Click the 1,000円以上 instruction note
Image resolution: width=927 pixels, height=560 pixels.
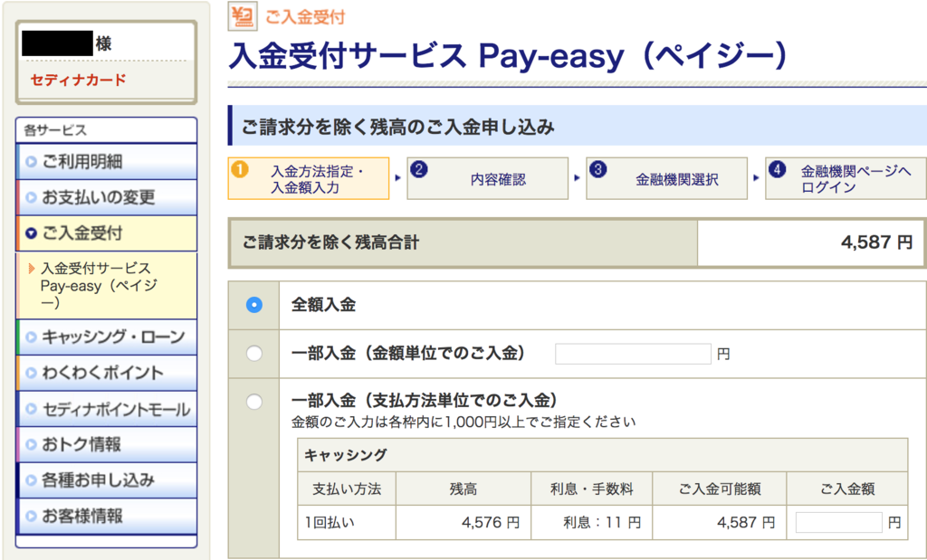(x=463, y=422)
